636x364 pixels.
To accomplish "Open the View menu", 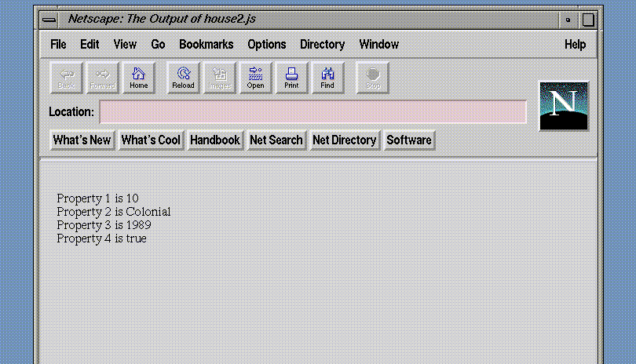I will pyautogui.click(x=125, y=44).
